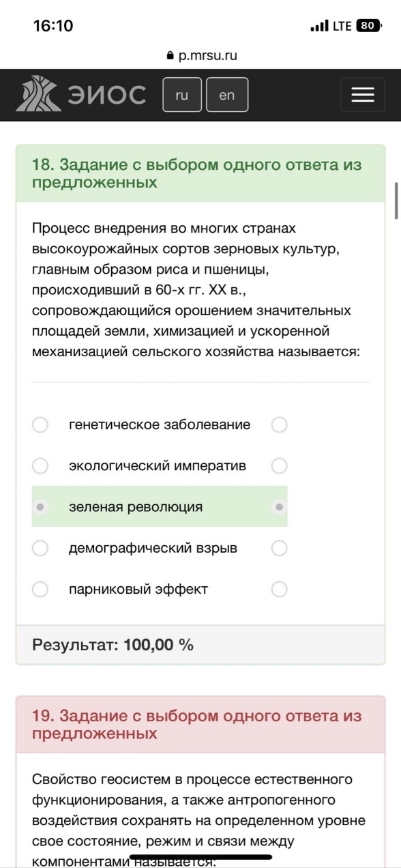
Task: Select right radio next to генетическое заболевание
Action: [x=279, y=425]
